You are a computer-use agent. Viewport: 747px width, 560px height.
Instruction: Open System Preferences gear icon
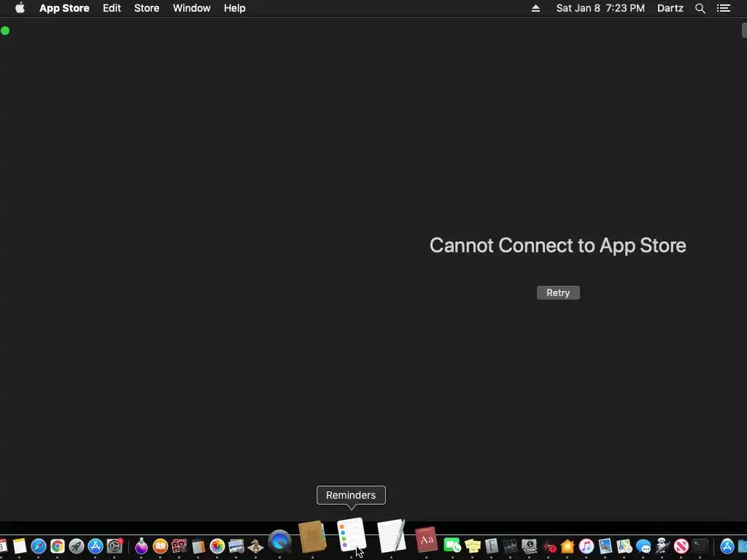click(x=115, y=546)
